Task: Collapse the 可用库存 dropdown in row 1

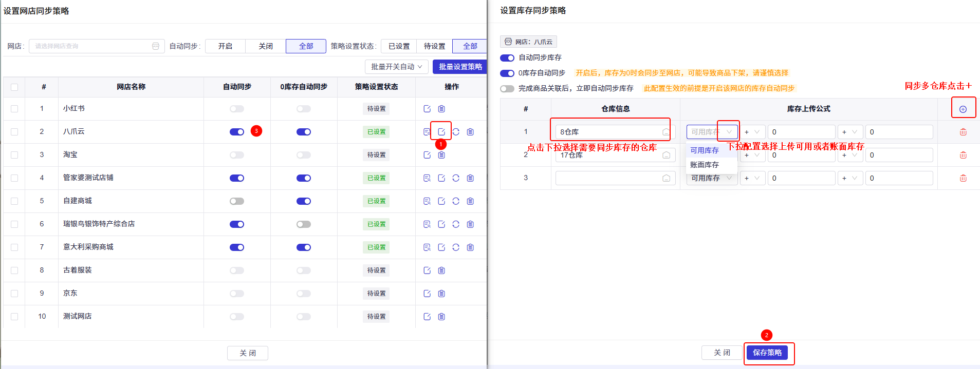Action: pos(712,132)
